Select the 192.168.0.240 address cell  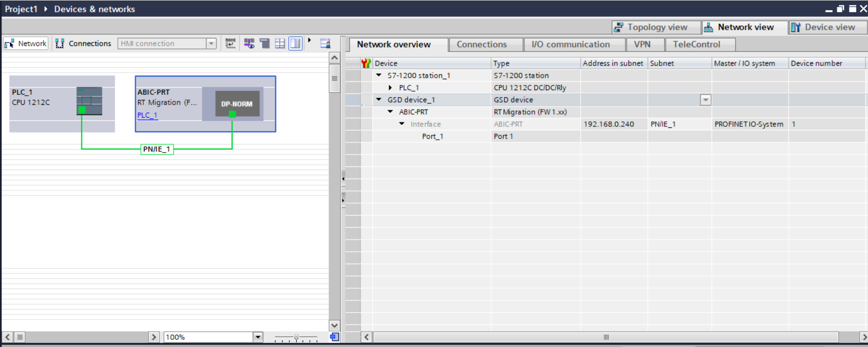point(614,124)
